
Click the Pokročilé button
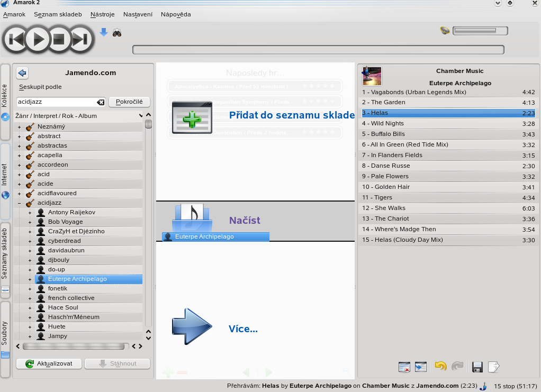coord(129,102)
